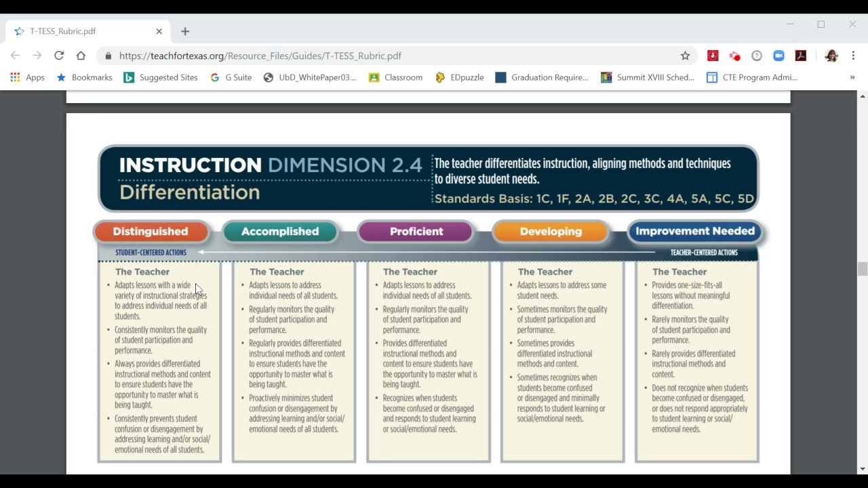Click the STUDENT-CENTERED ACTIONS label

pyautogui.click(x=151, y=252)
